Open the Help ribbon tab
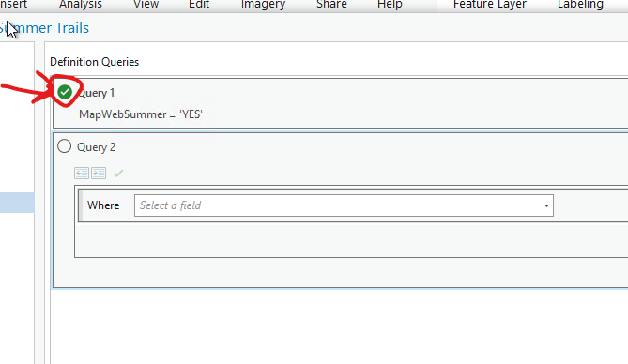The height and width of the screenshot is (364, 628). click(390, 5)
